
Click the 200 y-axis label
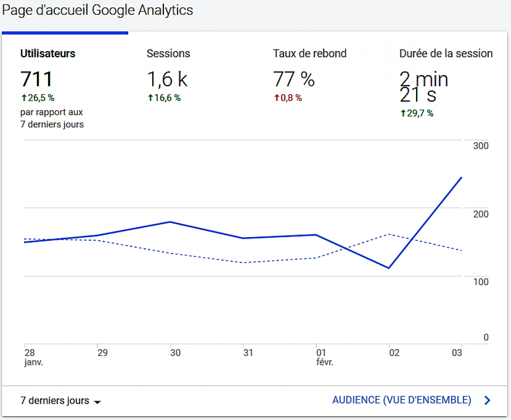tap(481, 214)
